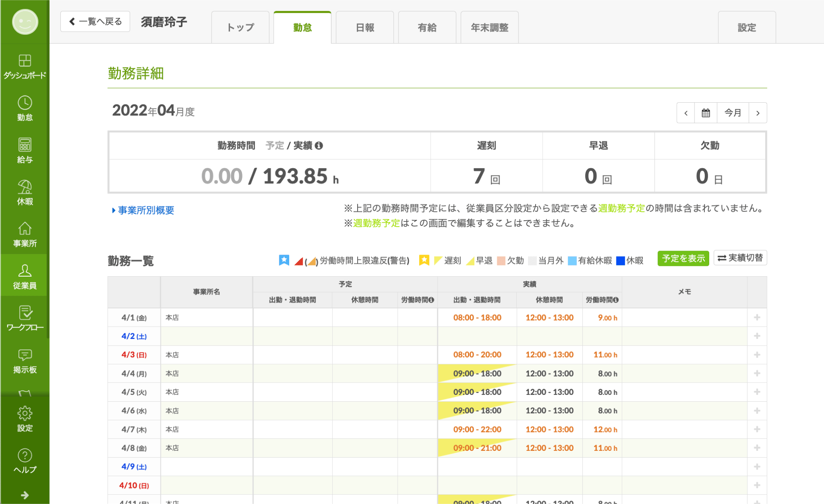Open the second 週勤務予定 link

pos(376,223)
